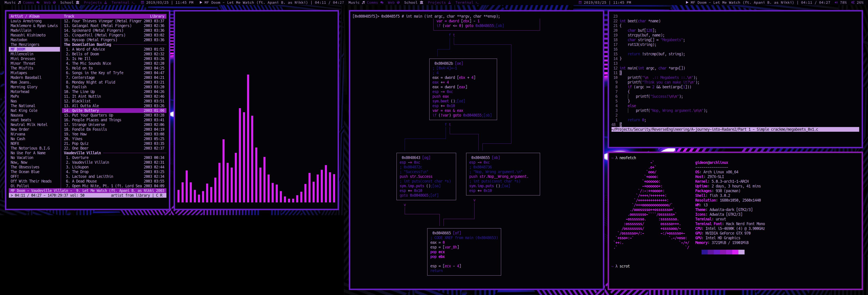Click vim line "int main(int argc, char *argv[])"
The width and height of the screenshot is (868, 295).
[x=652, y=68]
